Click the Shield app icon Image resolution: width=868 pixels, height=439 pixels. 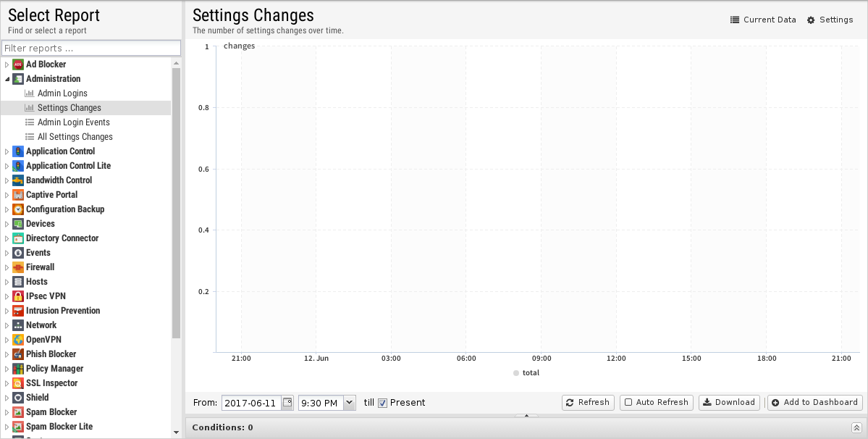pos(17,398)
